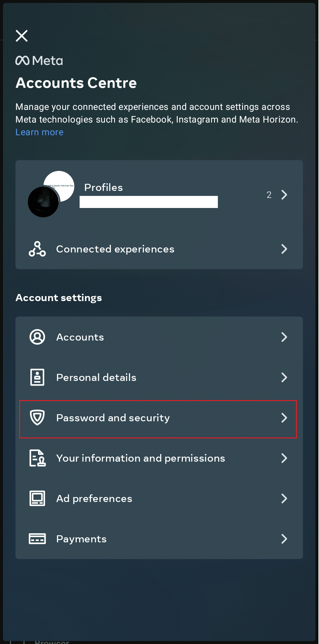Click the Ad preferences monitor icon
319x644 pixels.
[37, 498]
